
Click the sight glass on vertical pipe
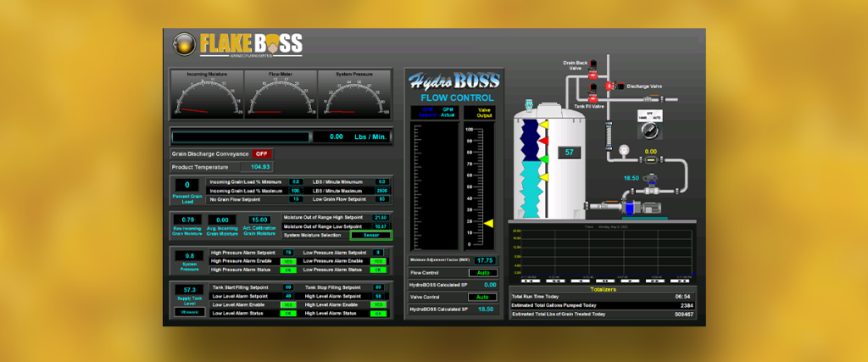coord(609,136)
